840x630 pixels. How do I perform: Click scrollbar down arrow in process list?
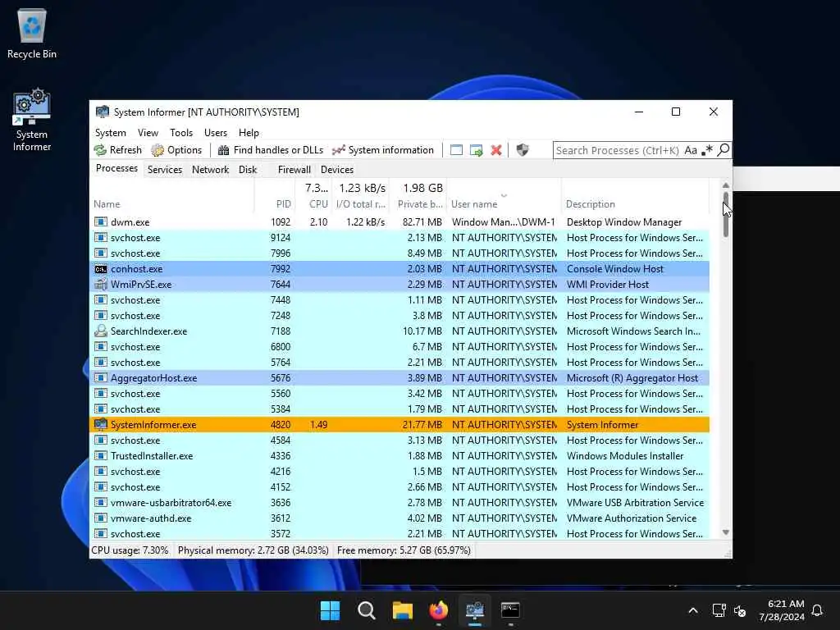tap(726, 532)
